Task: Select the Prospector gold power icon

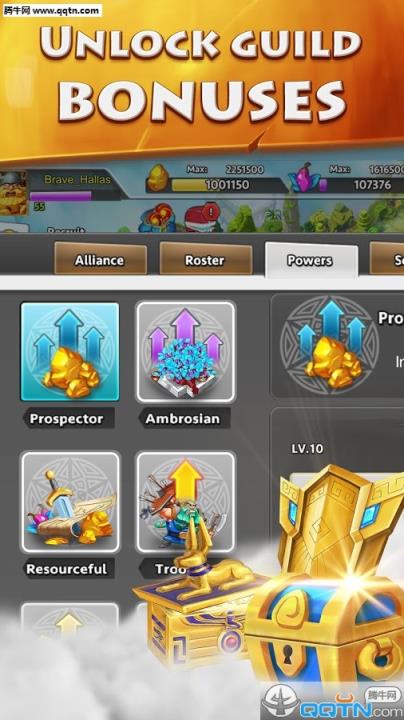Action: tap(70, 351)
